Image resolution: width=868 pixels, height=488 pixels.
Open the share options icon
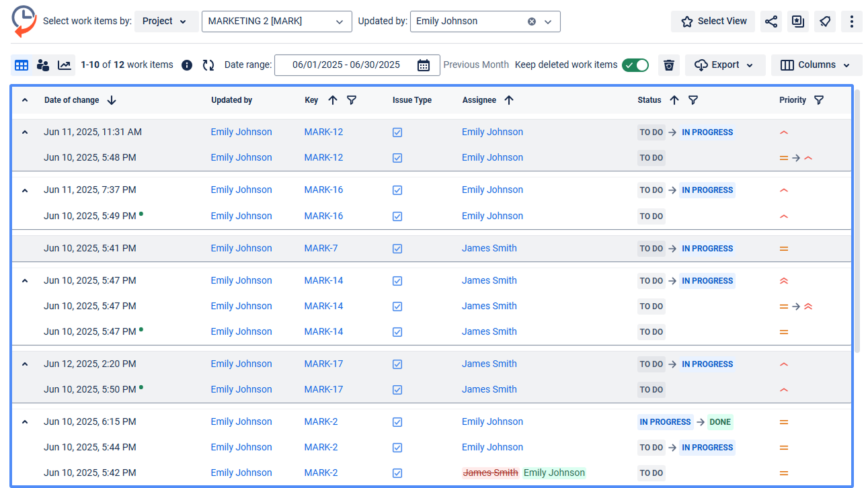[x=771, y=22]
